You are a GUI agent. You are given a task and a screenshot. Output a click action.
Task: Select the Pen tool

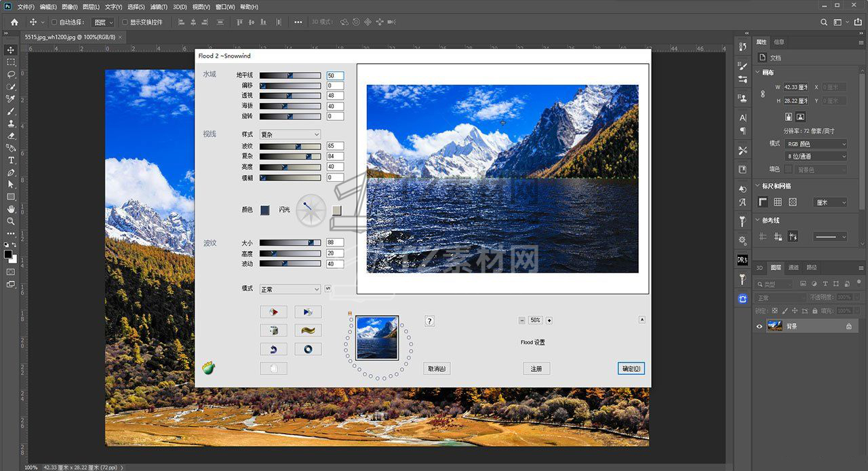(11, 172)
